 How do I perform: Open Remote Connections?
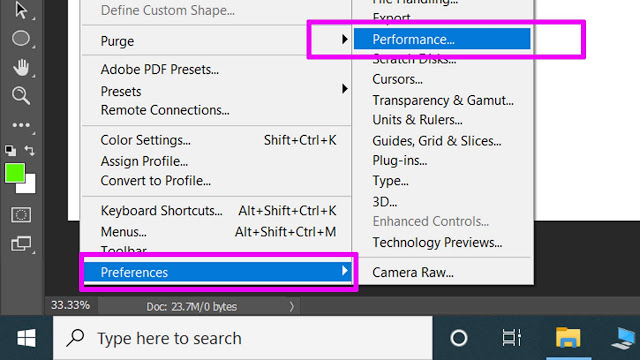[165, 110]
